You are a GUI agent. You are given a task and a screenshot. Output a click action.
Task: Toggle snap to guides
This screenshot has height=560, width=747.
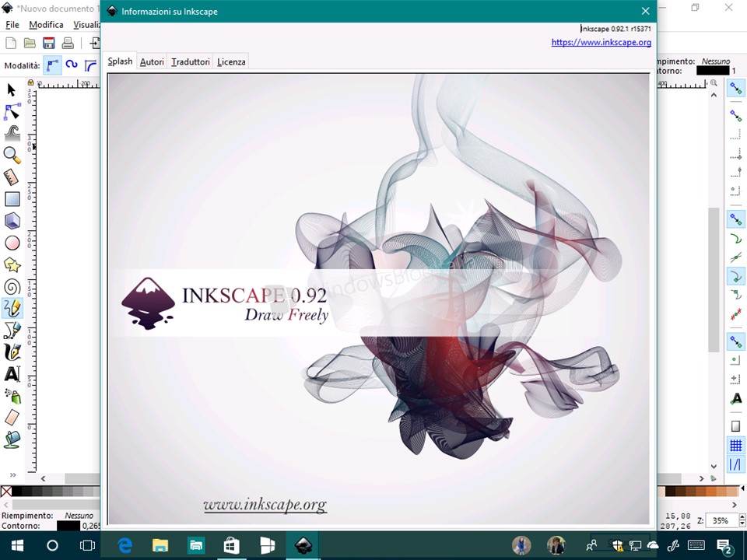tap(736, 464)
